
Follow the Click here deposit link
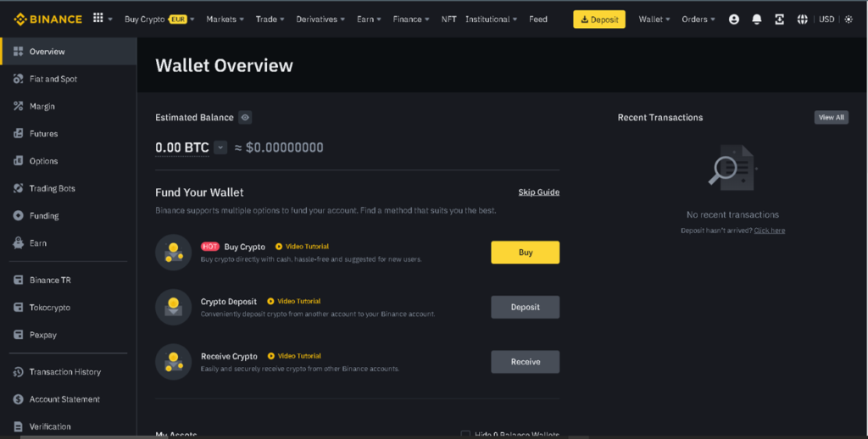tap(770, 231)
